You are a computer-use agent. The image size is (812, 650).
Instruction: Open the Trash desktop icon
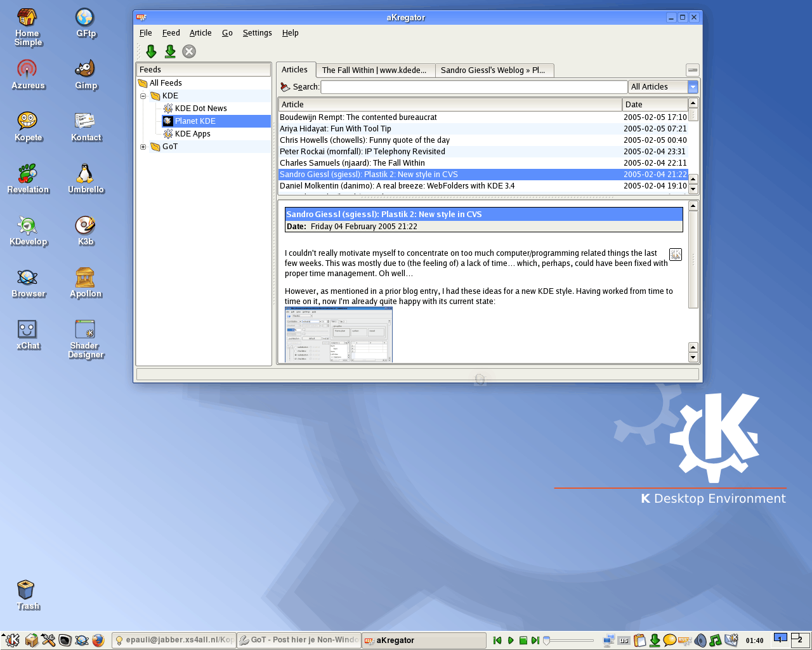[27, 595]
